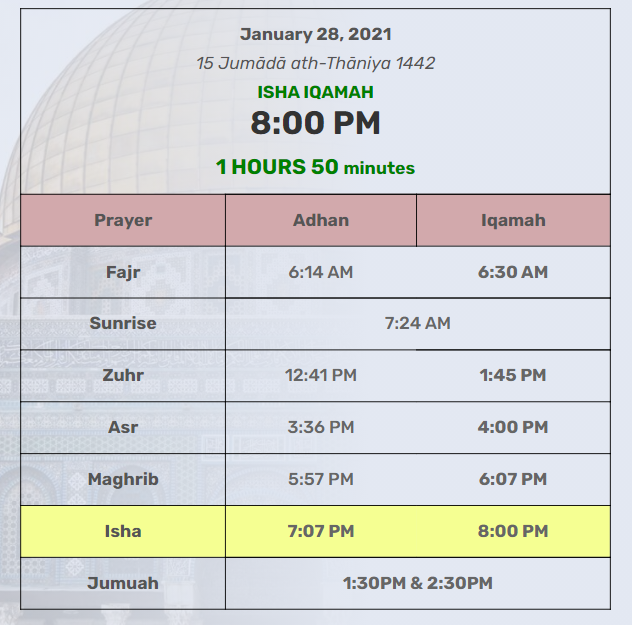Viewport: 632px width, 625px height.
Task: Click Isha adhan time 7:07 PM
Action: (x=321, y=532)
